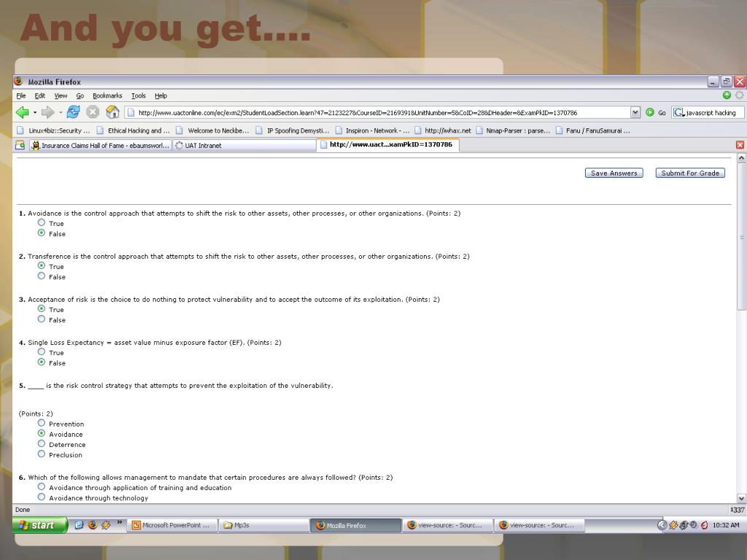Viewport: 747px width, 560px height.
Task: Close the current tab with the red X
Action: click(x=740, y=145)
